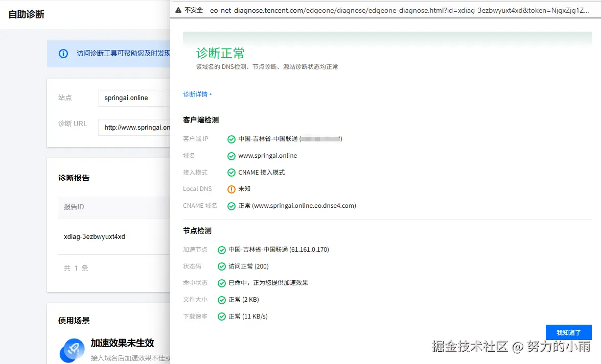Click the 正常 (2 KB) file size text
This screenshot has height=364, width=601.
tap(244, 300)
